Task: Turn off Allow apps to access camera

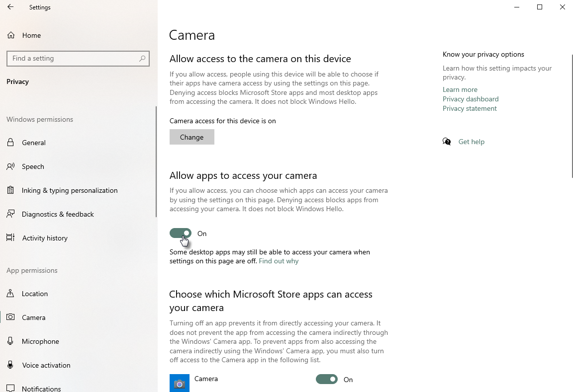Action: (181, 233)
